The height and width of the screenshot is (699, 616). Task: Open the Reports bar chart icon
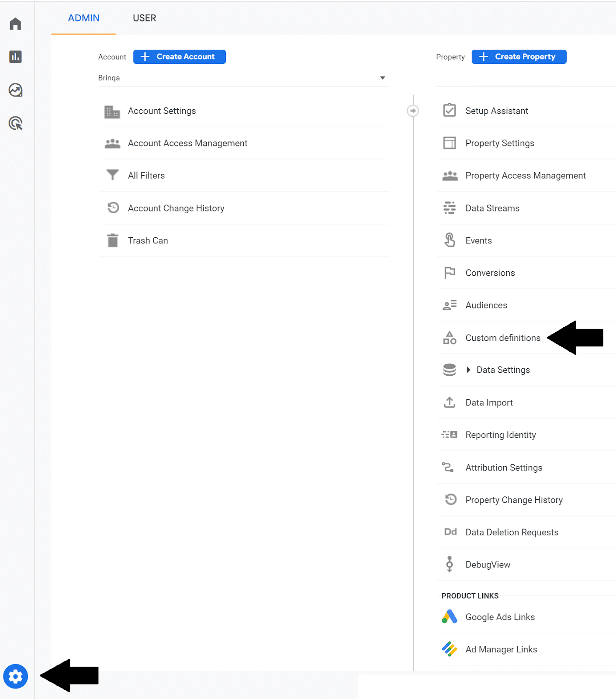point(15,57)
